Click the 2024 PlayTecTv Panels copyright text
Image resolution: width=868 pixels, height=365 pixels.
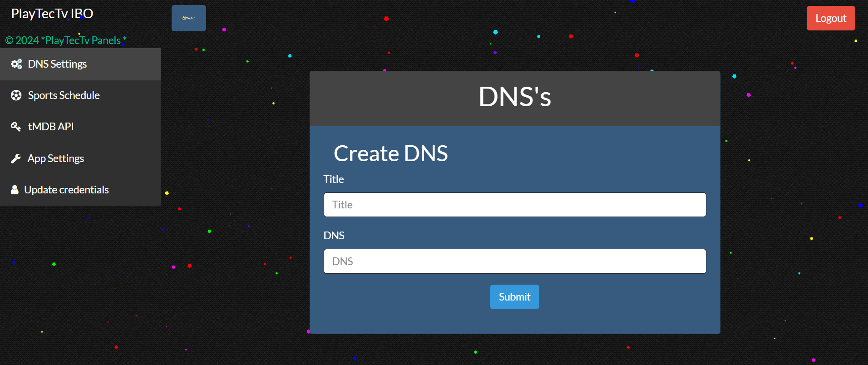65,40
